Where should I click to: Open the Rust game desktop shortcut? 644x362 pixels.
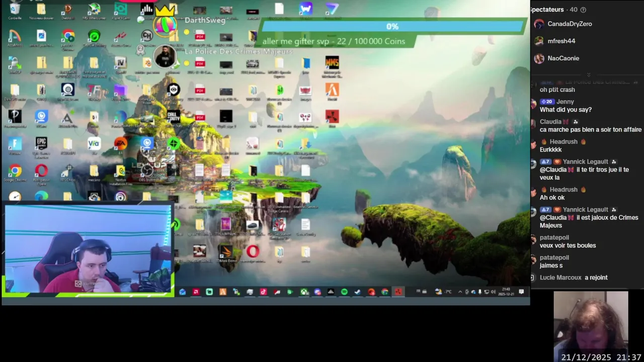[x=332, y=119]
